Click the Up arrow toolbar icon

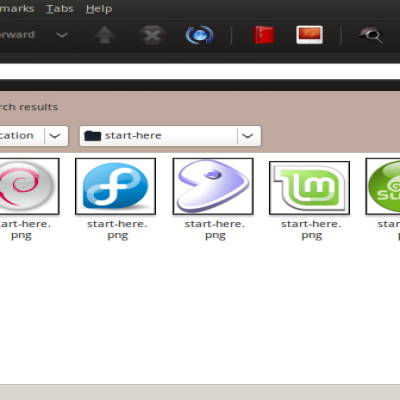[x=105, y=35]
